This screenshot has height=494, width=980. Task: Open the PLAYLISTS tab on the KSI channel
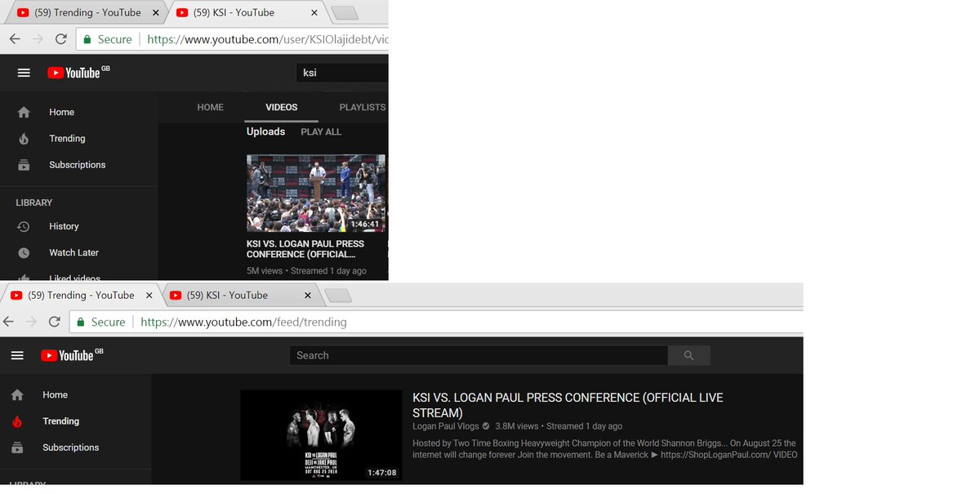(363, 107)
